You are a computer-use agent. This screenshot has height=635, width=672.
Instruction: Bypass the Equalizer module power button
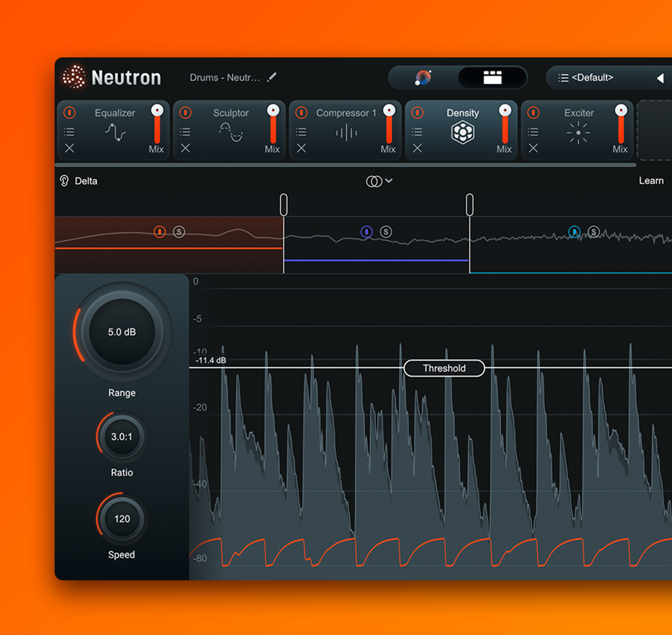pyautogui.click(x=69, y=113)
